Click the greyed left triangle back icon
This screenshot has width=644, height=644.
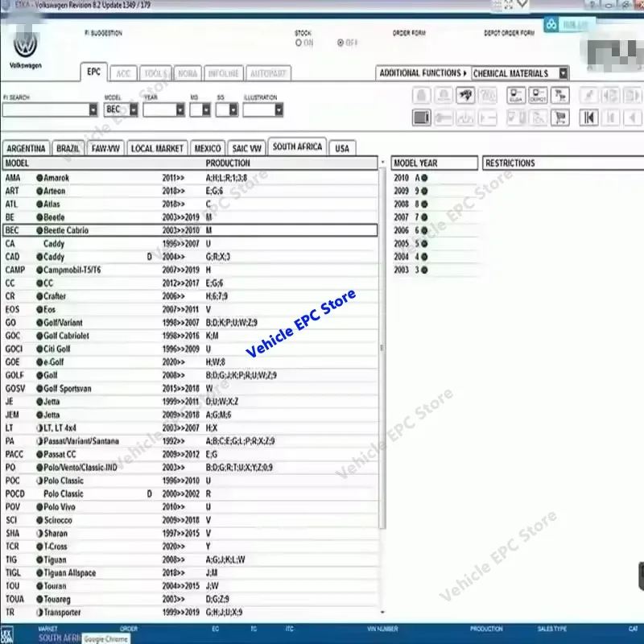click(x=633, y=118)
